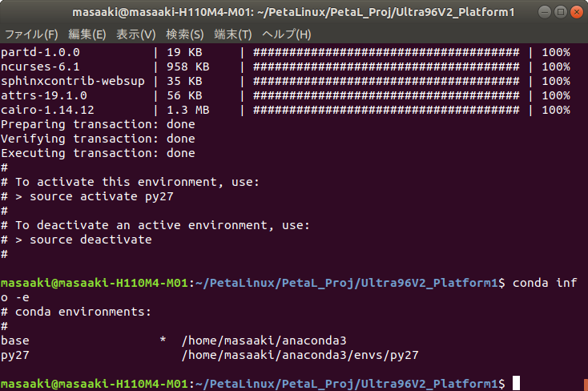Click the ncurses-6.1 progress bar
This screenshot has height=391, width=588.
(386, 67)
